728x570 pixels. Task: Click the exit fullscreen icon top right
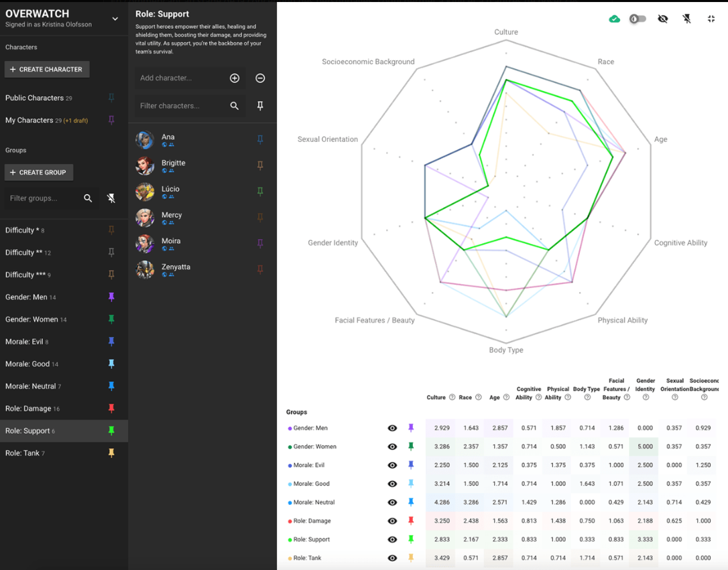711,19
